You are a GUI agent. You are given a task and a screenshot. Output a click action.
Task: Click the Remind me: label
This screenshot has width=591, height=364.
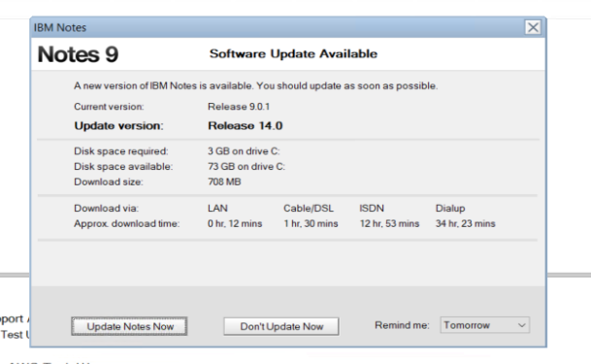(x=402, y=325)
